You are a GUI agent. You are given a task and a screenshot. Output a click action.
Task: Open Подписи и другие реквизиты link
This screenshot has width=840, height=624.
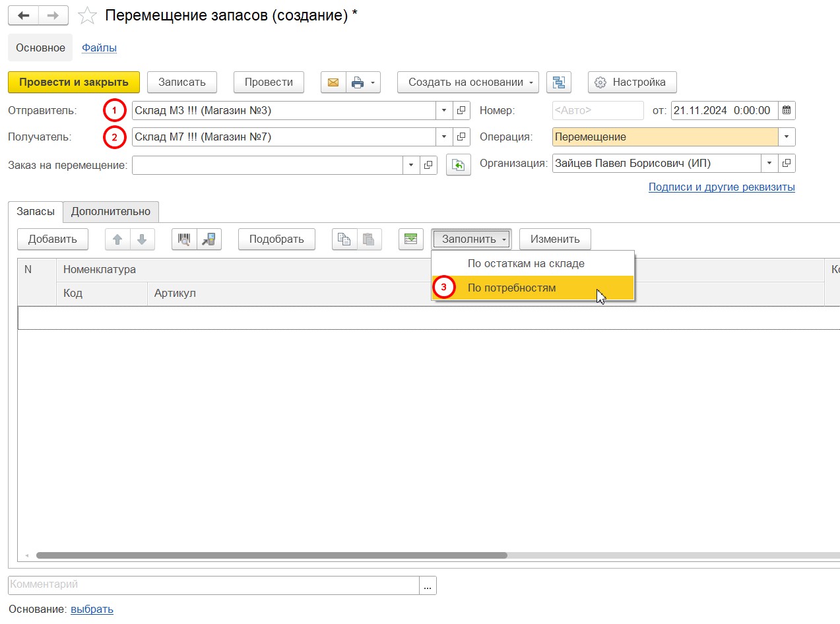tap(721, 187)
